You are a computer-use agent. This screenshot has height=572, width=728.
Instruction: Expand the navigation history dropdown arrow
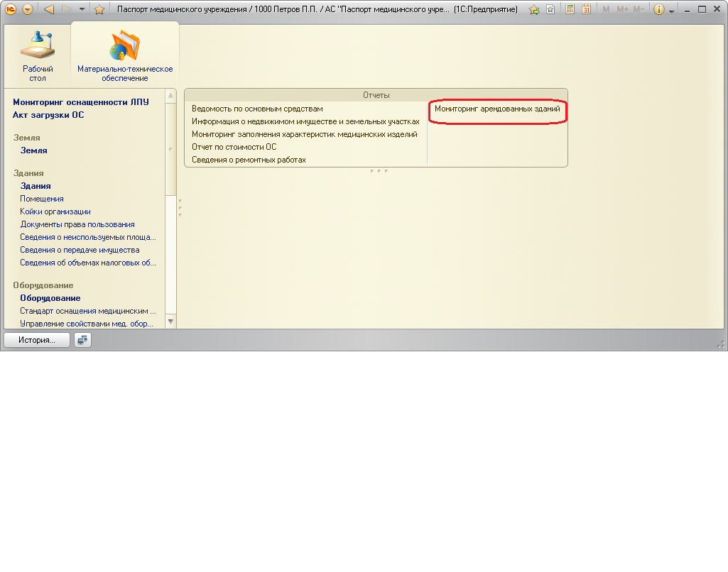click(x=82, y=9)
